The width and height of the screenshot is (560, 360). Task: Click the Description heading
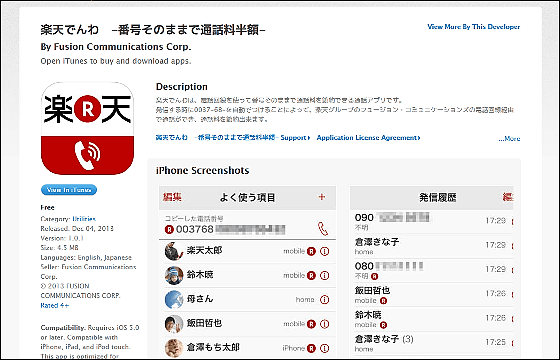(181, 87)
